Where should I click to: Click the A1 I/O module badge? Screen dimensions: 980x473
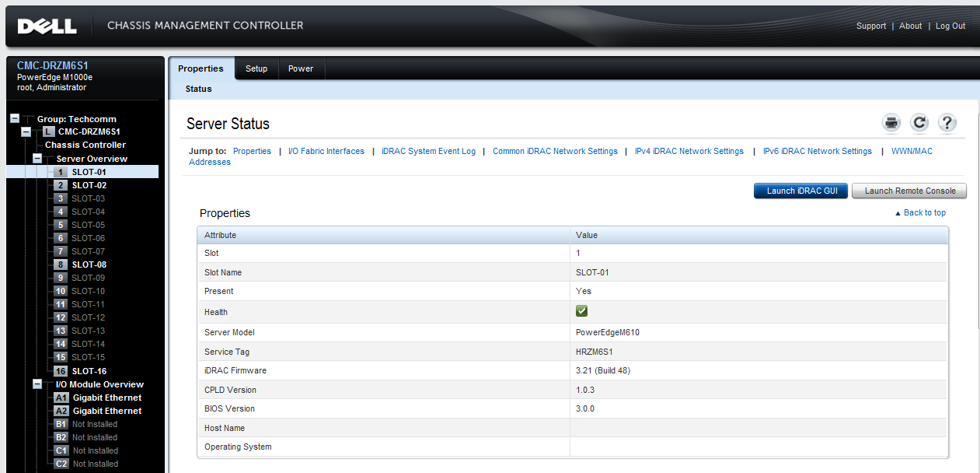coord(61,398)
